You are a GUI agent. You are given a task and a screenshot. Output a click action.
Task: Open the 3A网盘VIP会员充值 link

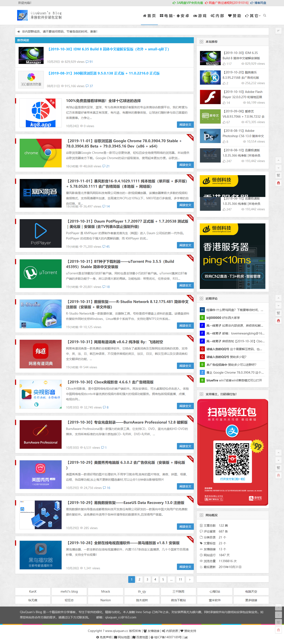[188, 3]
